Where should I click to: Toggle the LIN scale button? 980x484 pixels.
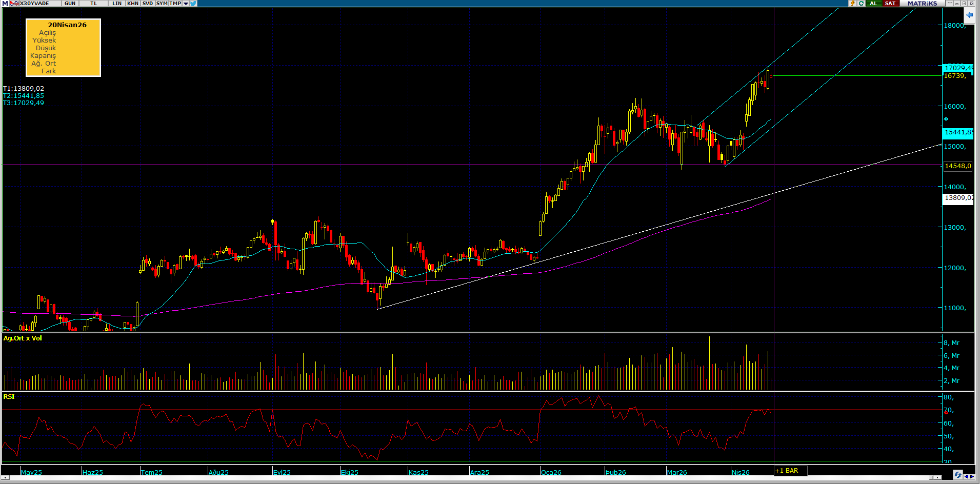[117, 4]
